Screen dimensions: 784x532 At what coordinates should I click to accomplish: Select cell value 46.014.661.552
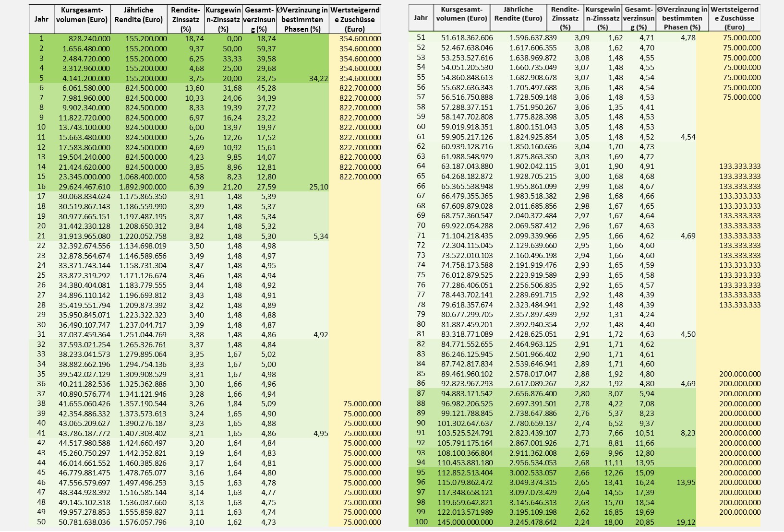(84, 463)
